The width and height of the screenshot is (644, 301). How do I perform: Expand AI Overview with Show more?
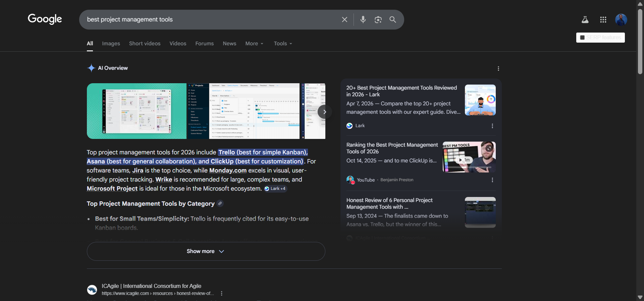coord(206,251)
